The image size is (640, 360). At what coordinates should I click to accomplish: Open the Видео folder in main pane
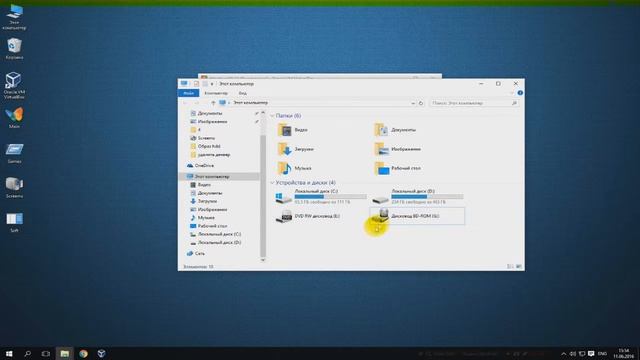[x=293, y=130]
